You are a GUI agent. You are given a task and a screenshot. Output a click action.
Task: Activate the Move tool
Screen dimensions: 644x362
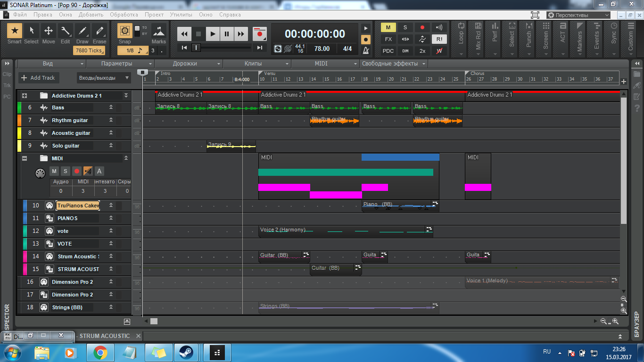[49, 32]
